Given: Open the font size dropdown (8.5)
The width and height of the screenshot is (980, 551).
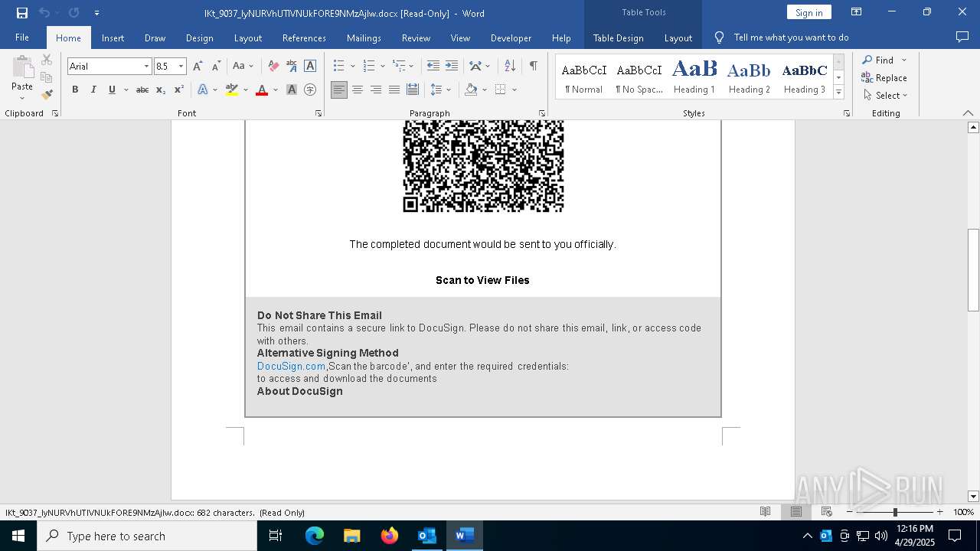Looking at the screenshot, I should [181, 67].
